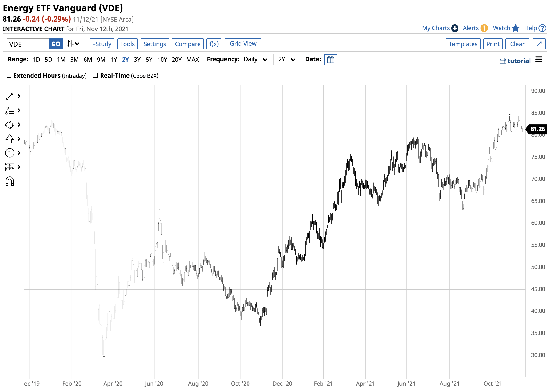Select the 10Y range

pos(162,60)
